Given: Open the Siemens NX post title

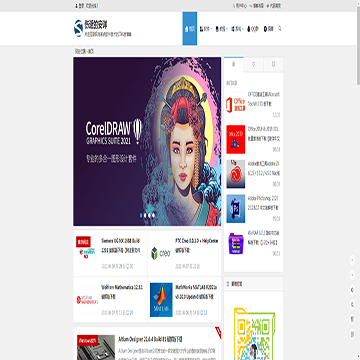Looking at the screenshot, I should pyautogui.click(x=121, y=245).
